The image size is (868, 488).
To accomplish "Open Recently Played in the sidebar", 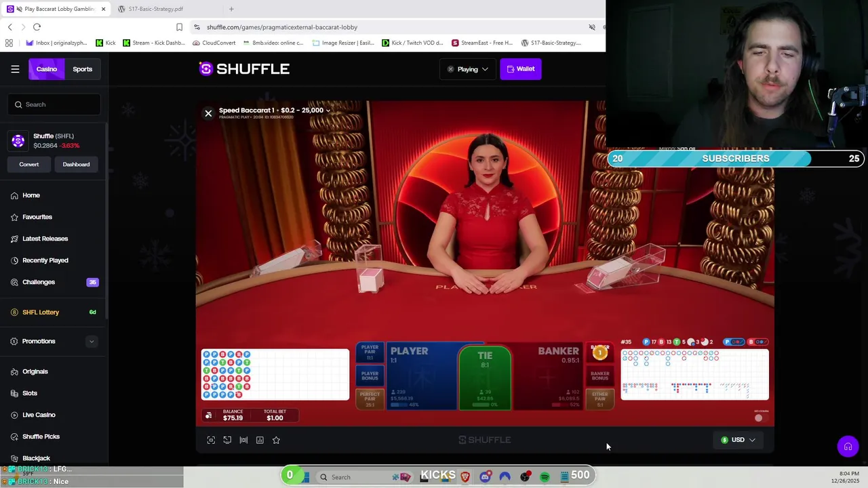I will click(45, 260).
